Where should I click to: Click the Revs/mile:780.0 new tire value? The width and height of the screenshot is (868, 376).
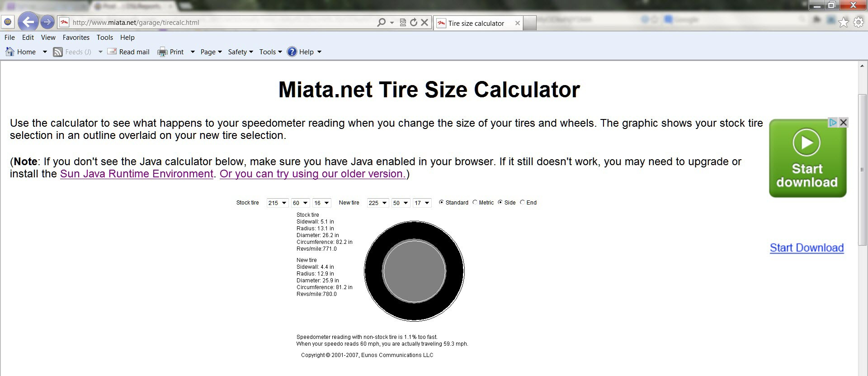click(x=316, y=294)
